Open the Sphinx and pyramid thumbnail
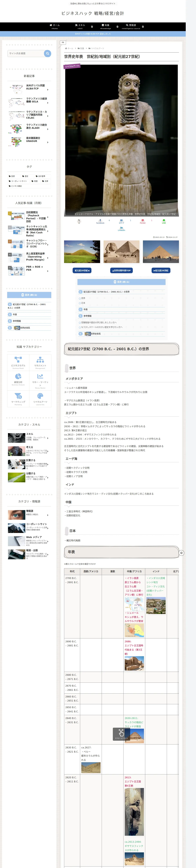 (121, 252)
